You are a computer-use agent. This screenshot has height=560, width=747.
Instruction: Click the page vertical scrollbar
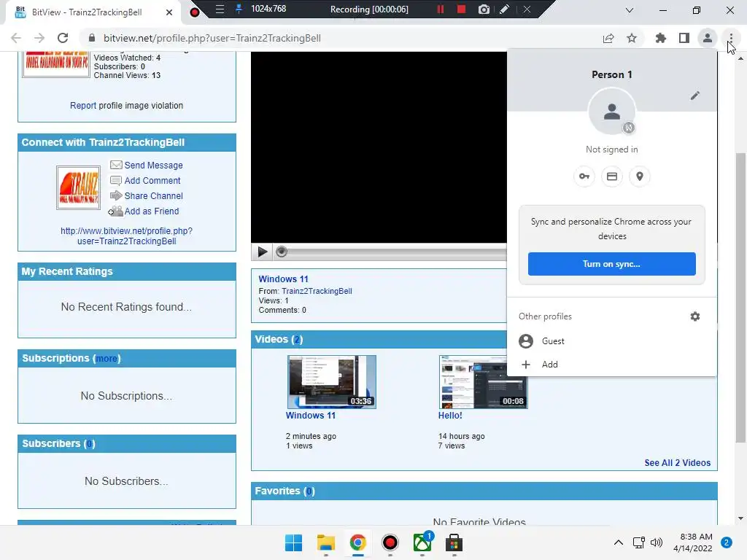[x=740, y=297]
